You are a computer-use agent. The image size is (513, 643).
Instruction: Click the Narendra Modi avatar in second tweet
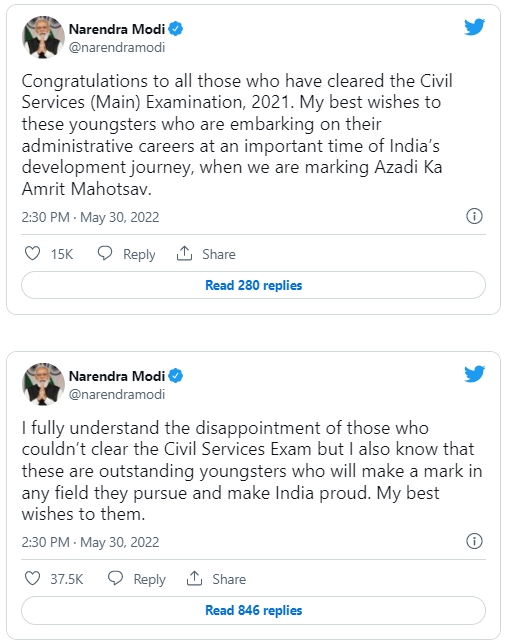tap(43, 384)
